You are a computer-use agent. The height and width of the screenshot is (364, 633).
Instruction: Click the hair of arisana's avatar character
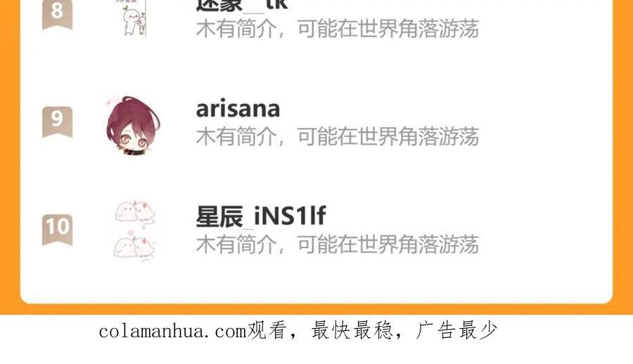[x=133, y=115]
